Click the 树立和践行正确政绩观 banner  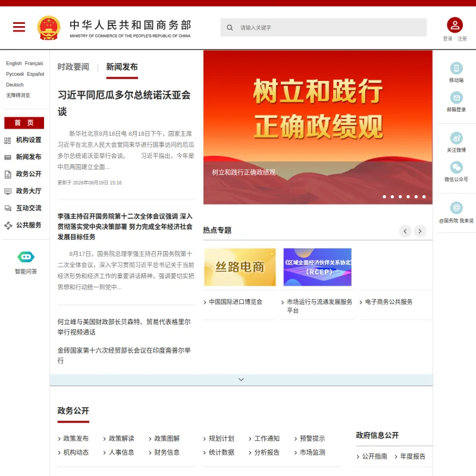(318, 127)
